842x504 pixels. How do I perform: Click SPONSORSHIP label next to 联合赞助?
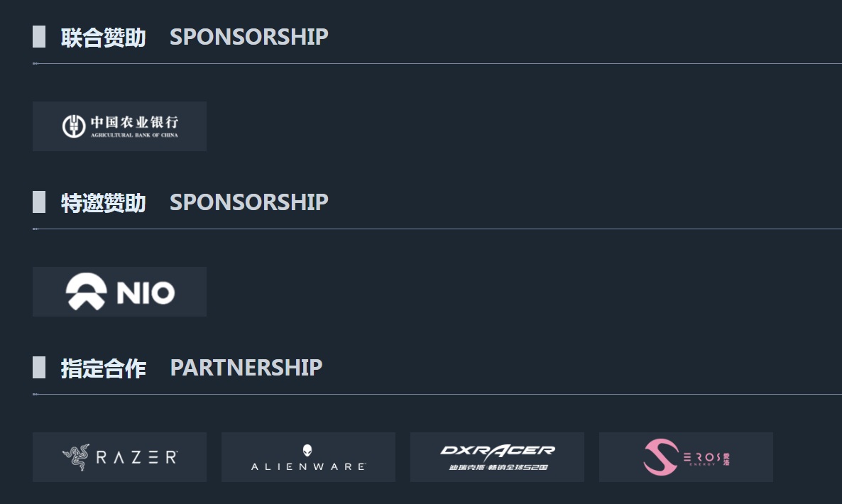pyautogui.click(x=249, y=37)
